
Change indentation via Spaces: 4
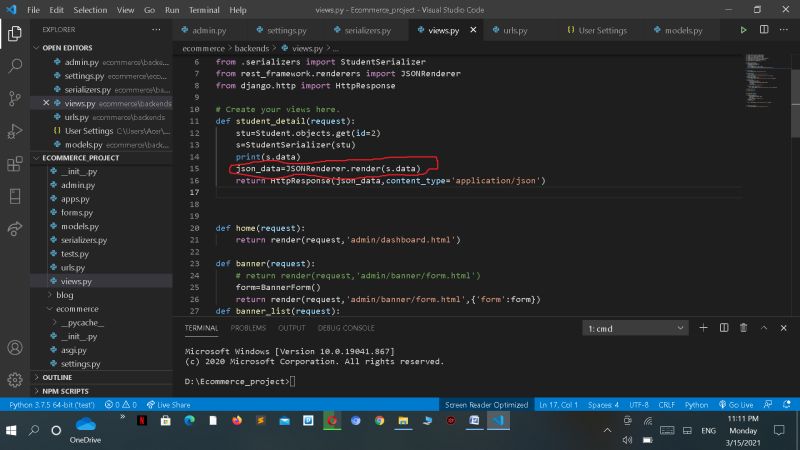pos(603,405)
